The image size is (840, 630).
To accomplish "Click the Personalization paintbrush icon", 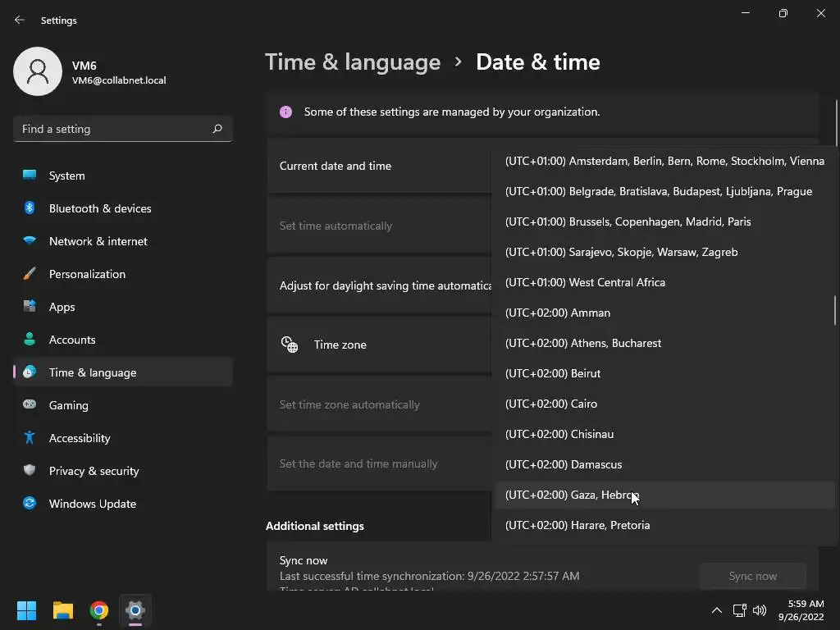I will pos(30,274).
